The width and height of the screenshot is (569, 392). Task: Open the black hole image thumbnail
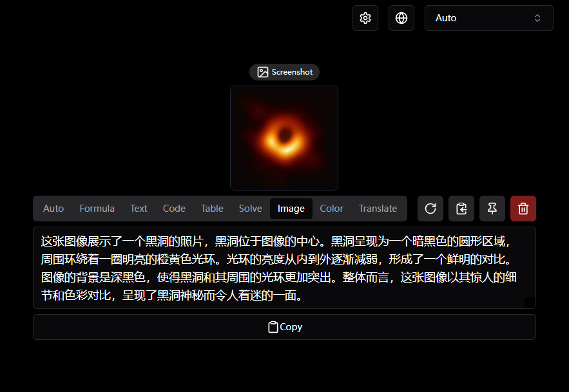click(x=284, y=138)
